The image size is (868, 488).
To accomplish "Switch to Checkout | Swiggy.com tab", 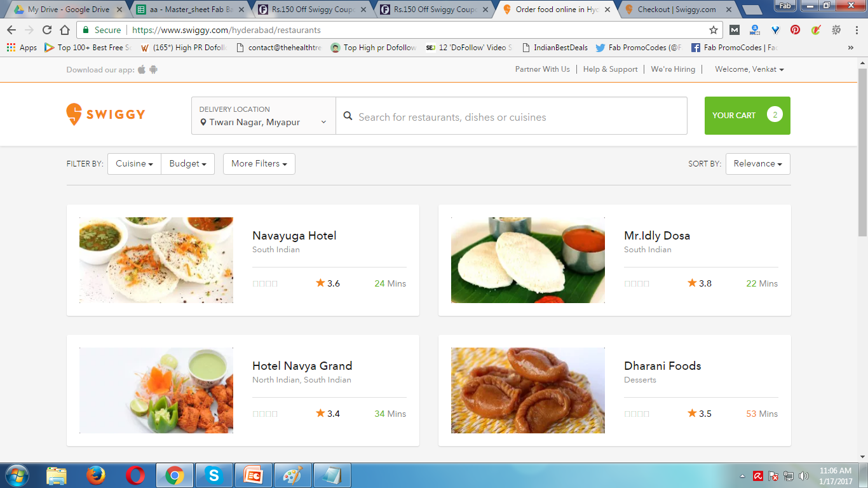I will 677,10.
